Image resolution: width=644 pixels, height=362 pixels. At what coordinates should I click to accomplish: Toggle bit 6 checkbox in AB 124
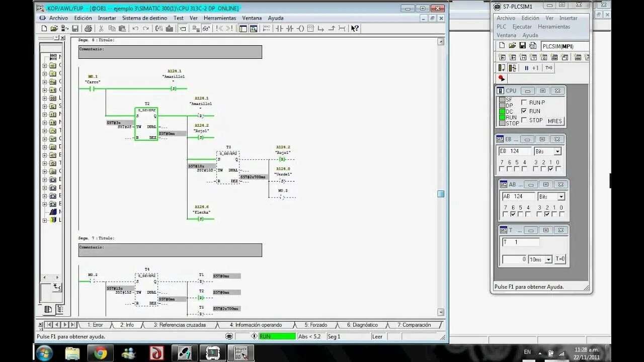click(513, 214)
